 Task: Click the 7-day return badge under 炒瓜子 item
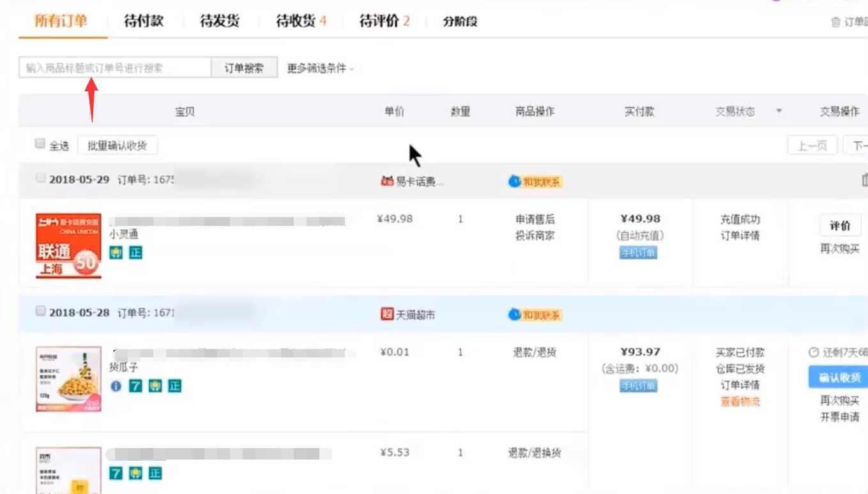pos(135,386)
